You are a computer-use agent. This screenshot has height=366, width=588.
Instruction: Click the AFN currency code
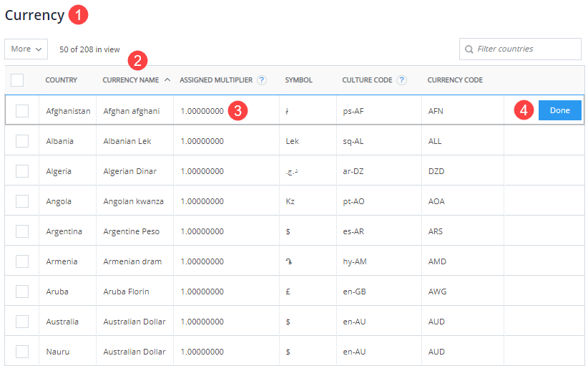pyautogui.click(x=436, y=111)
